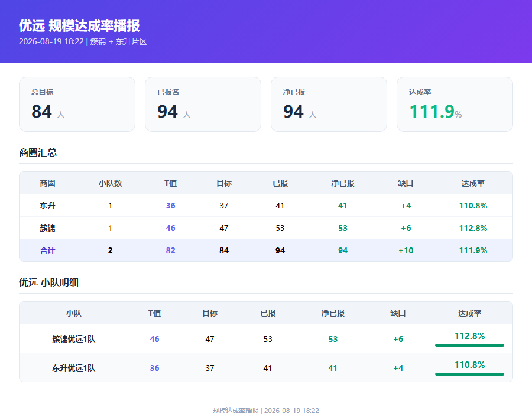Viewport: 532px width, 417px height.
Task: Click the 优远 规模达成率播报 page title
Action: pyautogui.click(x=79, y=26)
